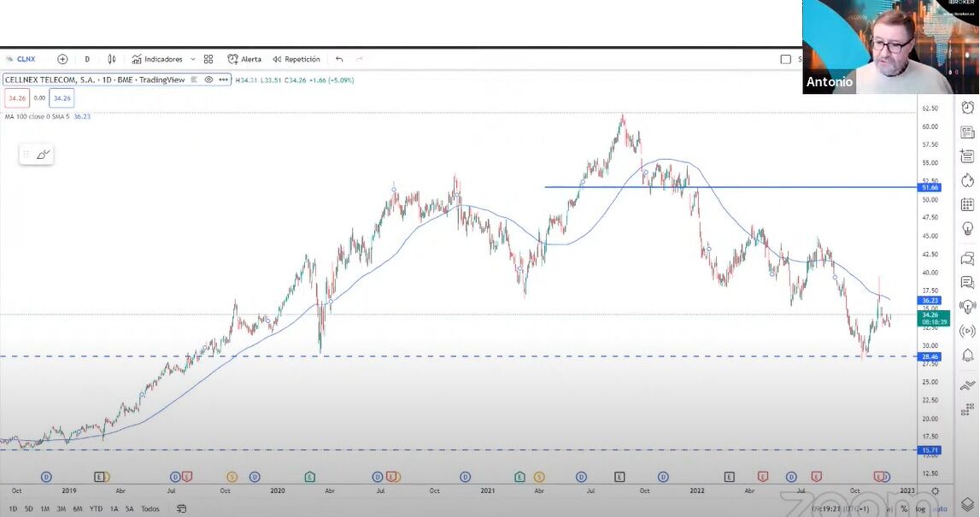Open the calendar grid sidebar icon

tap(967, 204)
